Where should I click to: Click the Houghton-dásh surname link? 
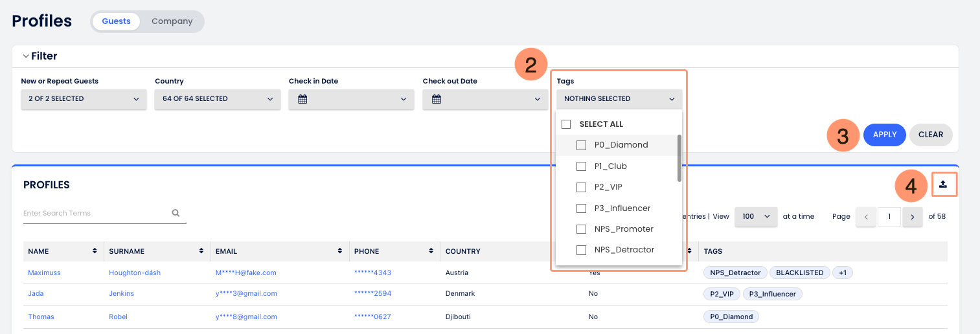[x=135, y=273]
